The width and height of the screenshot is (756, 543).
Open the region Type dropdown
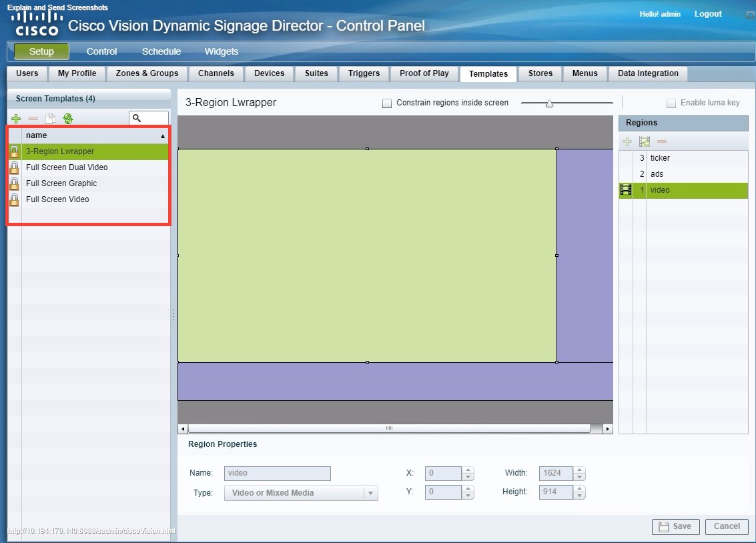pos(371,492)
